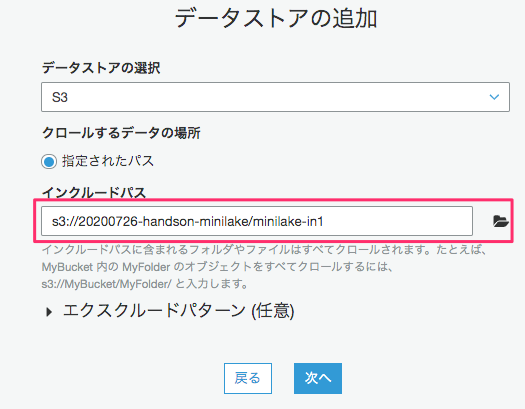The height and width of the screenshot is (409, 525).
Task: Click the s3://MyBucket/MyFolder/ example hint text
Action: [x=106, y=284]
